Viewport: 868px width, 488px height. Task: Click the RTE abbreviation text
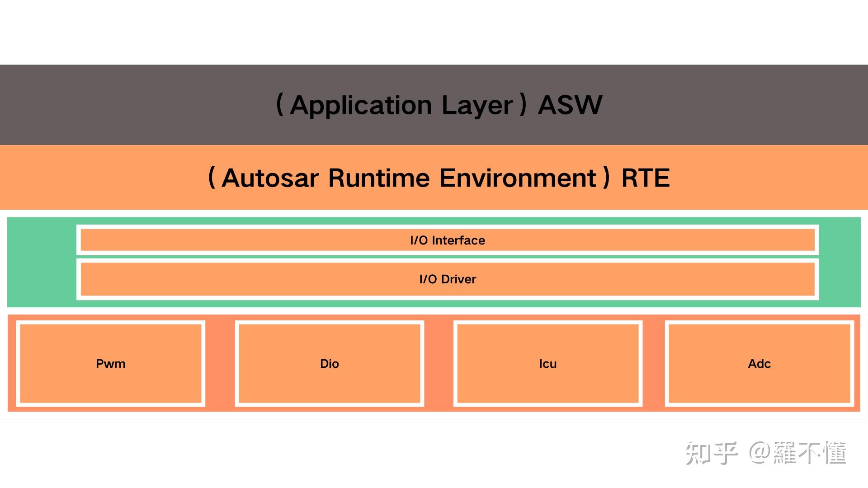click(645, 178)
